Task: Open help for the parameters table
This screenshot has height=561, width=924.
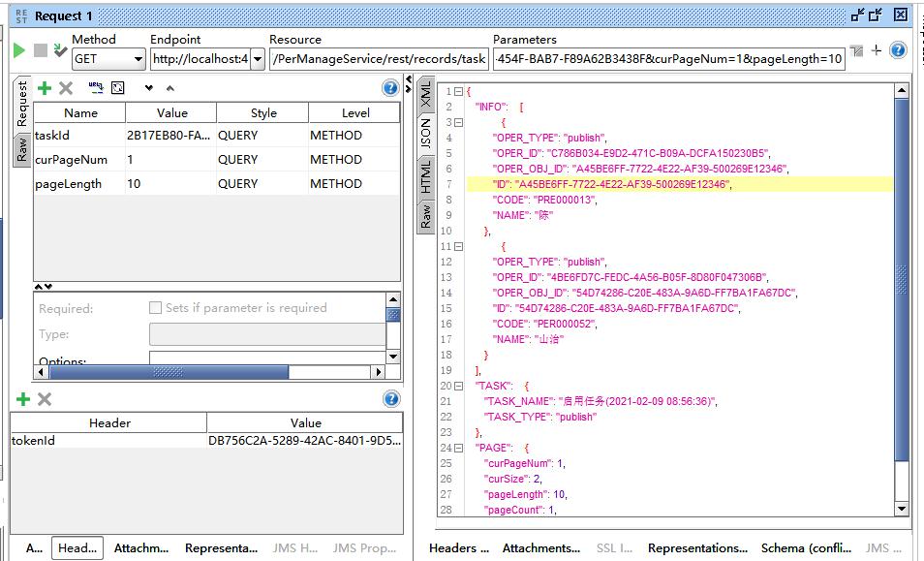Action: [390, 88]
